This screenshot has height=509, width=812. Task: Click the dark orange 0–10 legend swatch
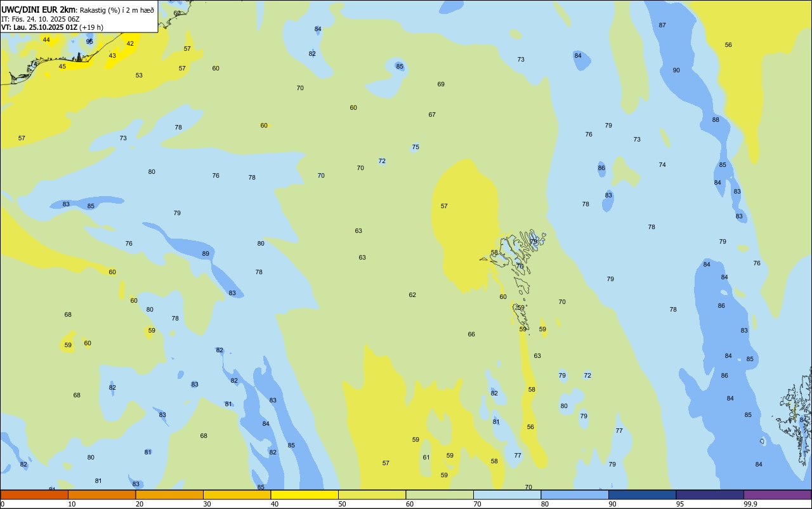click(x=34, y=494)
